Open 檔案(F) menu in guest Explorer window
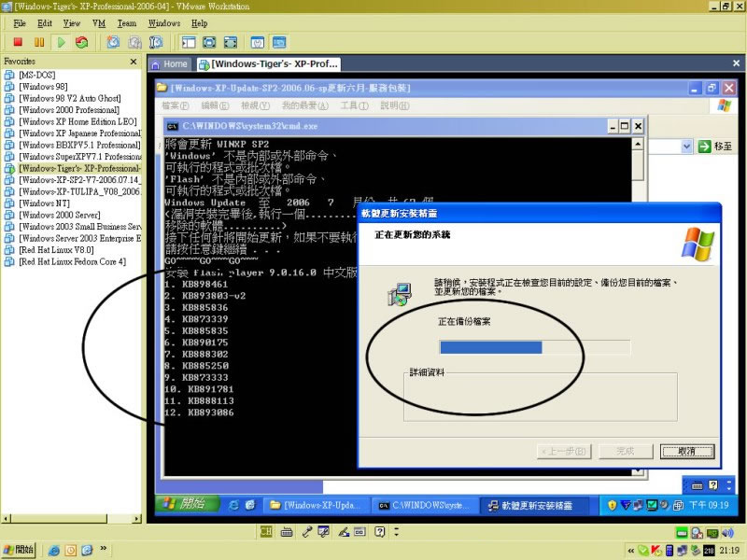 tap(176, 105)
